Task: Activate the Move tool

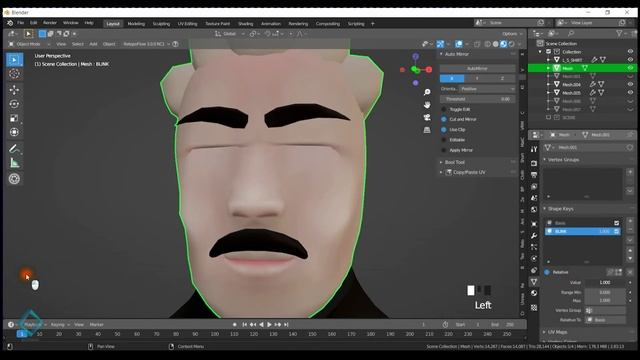Action: (x=14, y=90)
